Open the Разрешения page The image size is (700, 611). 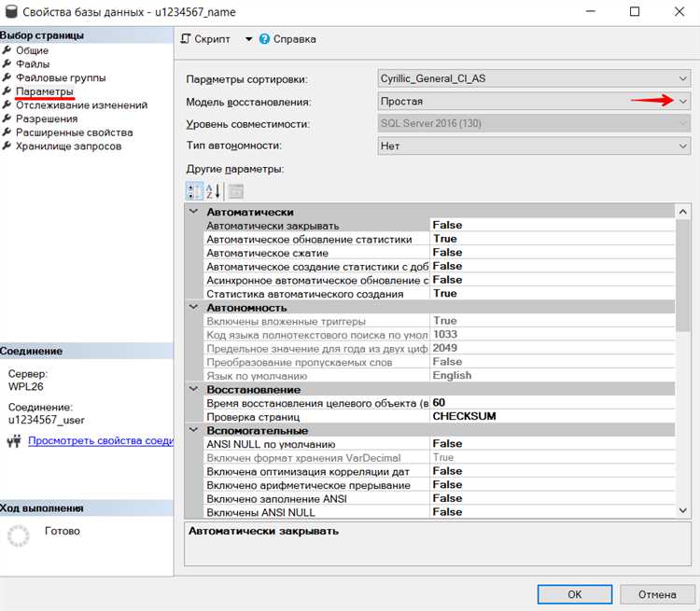47,118
